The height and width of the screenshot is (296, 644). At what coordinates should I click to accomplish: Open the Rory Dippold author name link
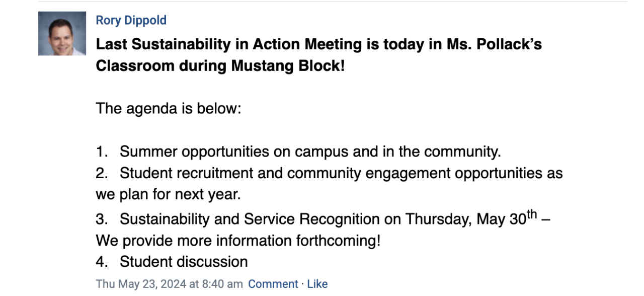pyautogui.click(x=131, y=21)
